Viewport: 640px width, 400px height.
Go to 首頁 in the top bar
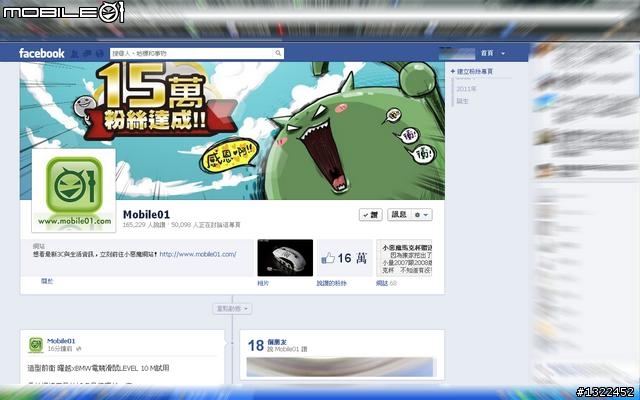487,53
